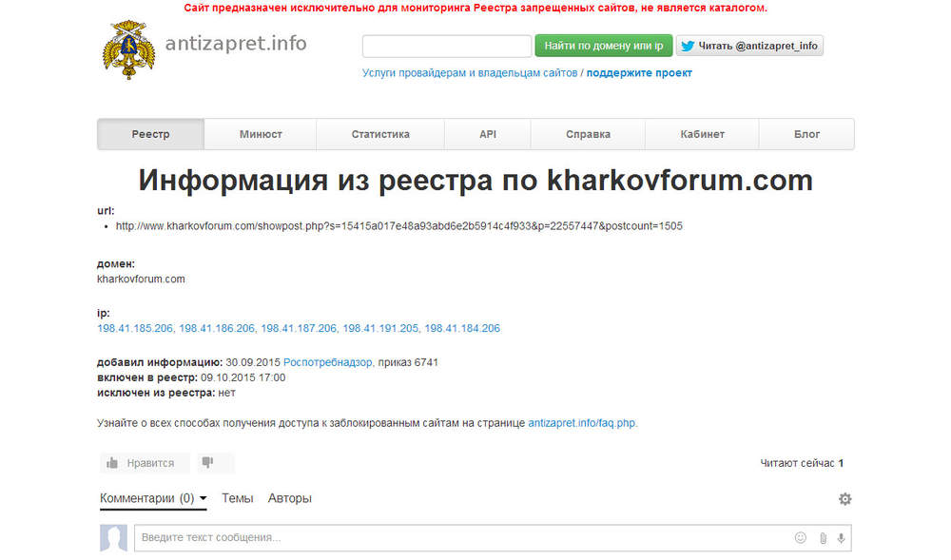The width and height of the screenshot is (951, 560).
Task: Click IP address 198.41.191.205
Action: 380,328
